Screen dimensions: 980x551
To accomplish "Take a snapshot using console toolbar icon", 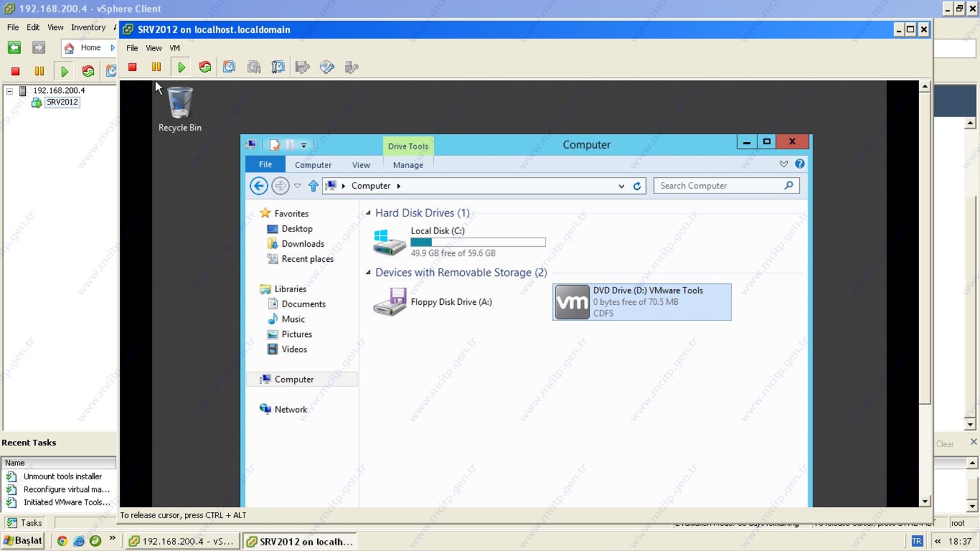I will (229, 67).
